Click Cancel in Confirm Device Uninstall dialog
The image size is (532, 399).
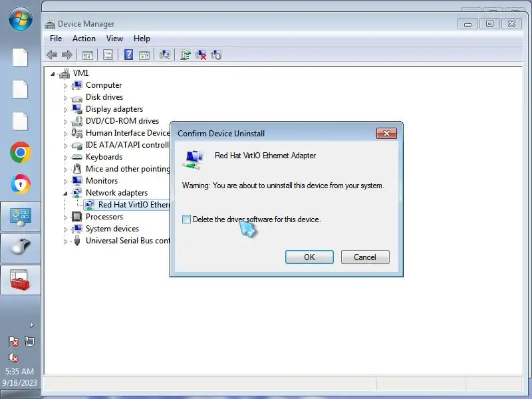coord(364,257)
